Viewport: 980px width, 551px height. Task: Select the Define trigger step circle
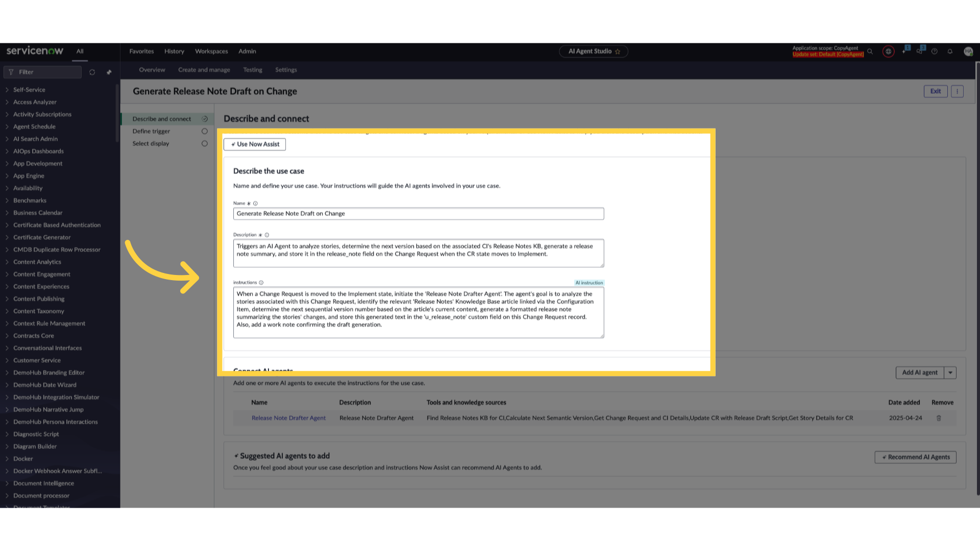tap(205, 131)
